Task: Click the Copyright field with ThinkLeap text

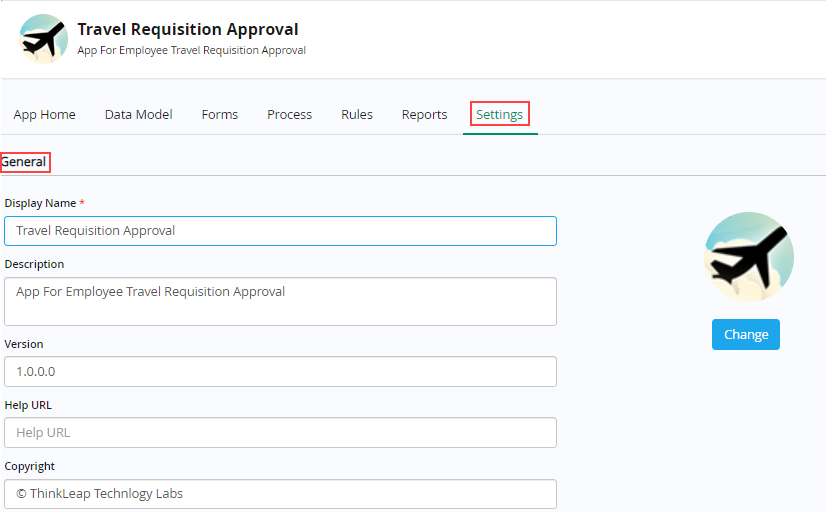Action: 280,494
